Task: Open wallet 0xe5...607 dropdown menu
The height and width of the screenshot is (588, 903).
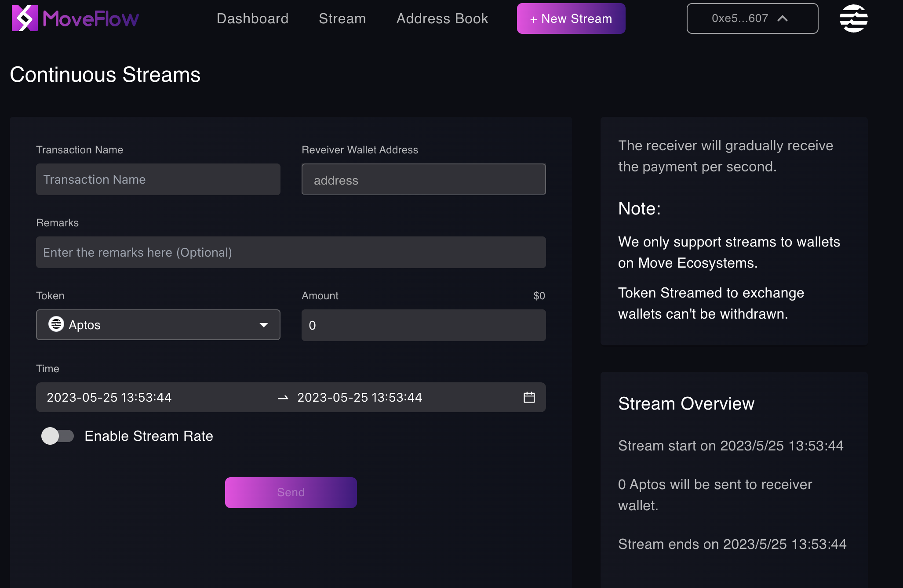Action: (752, 18)
